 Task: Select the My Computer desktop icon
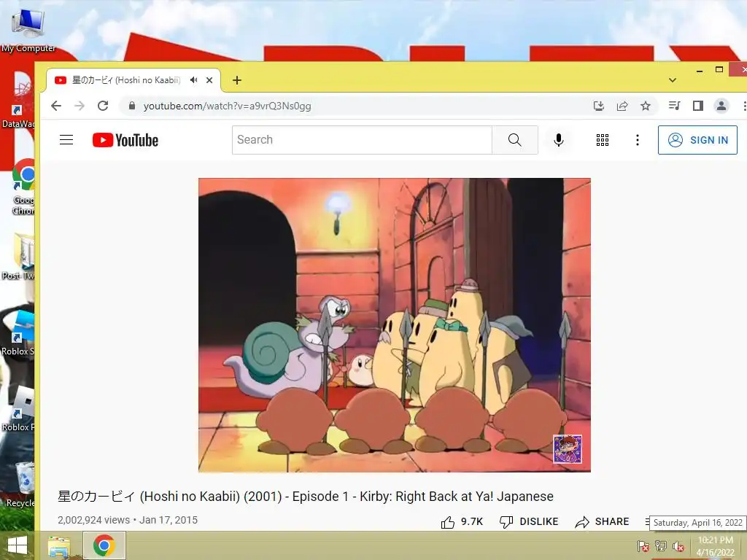[28, 29]
